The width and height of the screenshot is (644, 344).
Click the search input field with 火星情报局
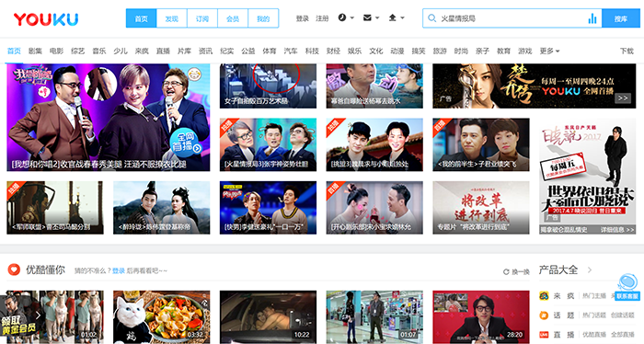pyautogui.click(x=512, y=18)
